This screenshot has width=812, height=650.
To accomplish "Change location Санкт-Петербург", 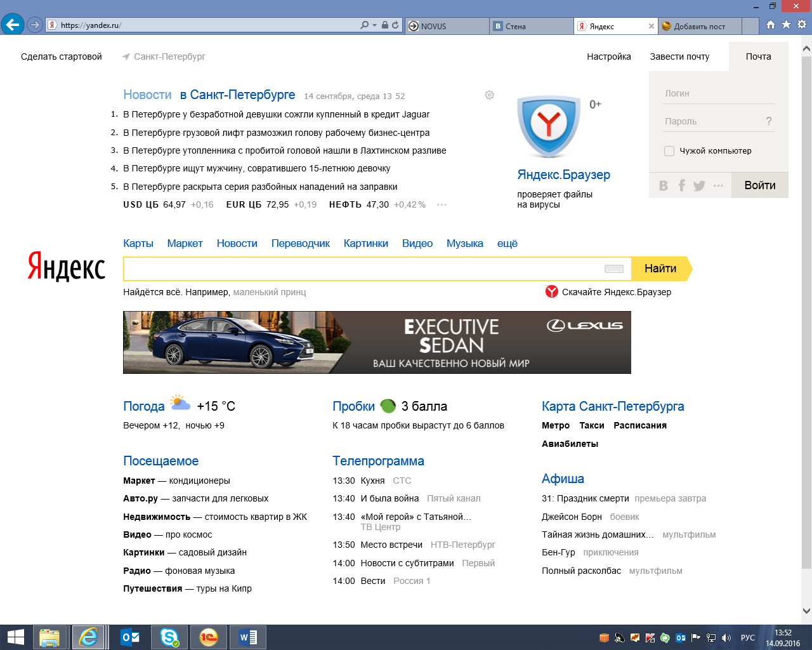I will (169, 56).
